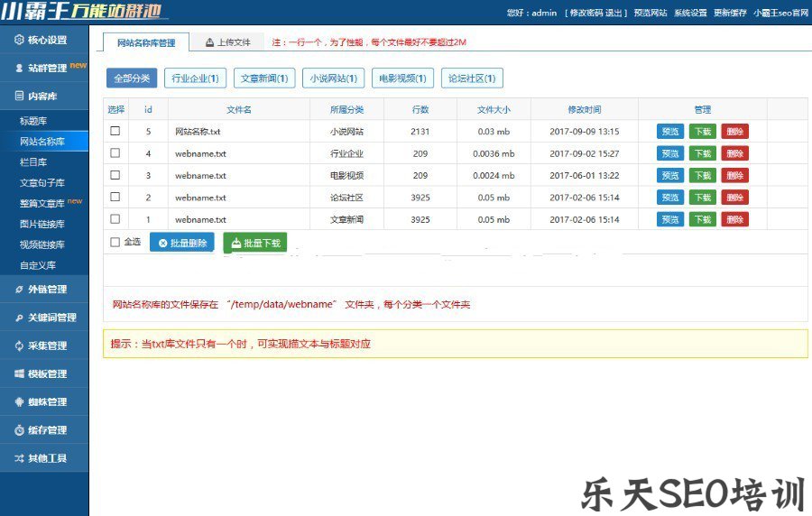The image size is (812, 516).
Task: Preview 网站名称.txt with 预览 button
Action: click(670, 132)
